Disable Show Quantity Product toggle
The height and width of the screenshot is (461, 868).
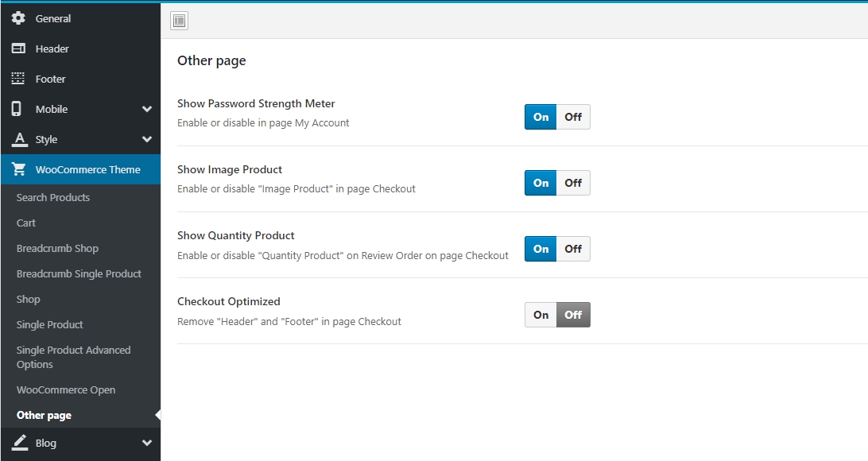pos(573,249)
